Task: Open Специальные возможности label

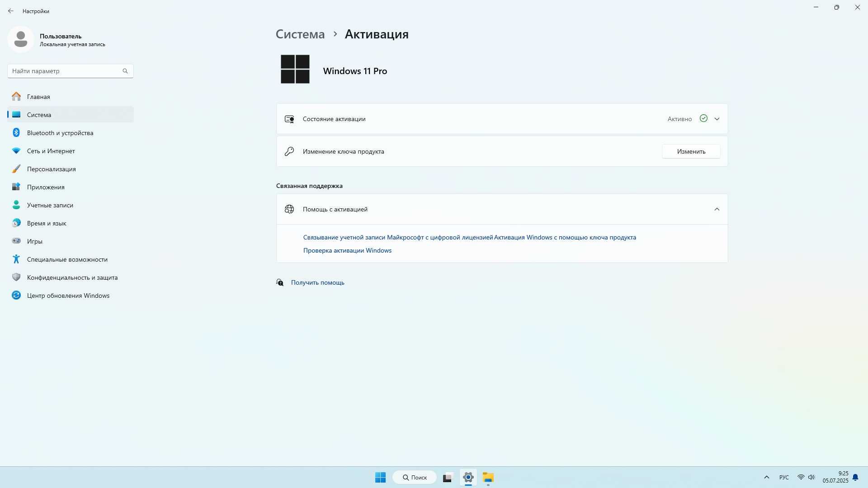Action: coord(67,259)
